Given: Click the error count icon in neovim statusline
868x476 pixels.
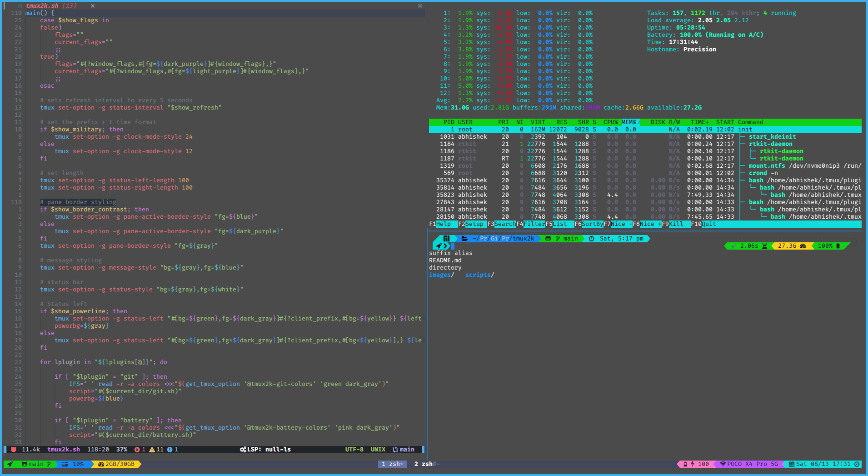Looking at the screenshot, I should pos(137,449).
